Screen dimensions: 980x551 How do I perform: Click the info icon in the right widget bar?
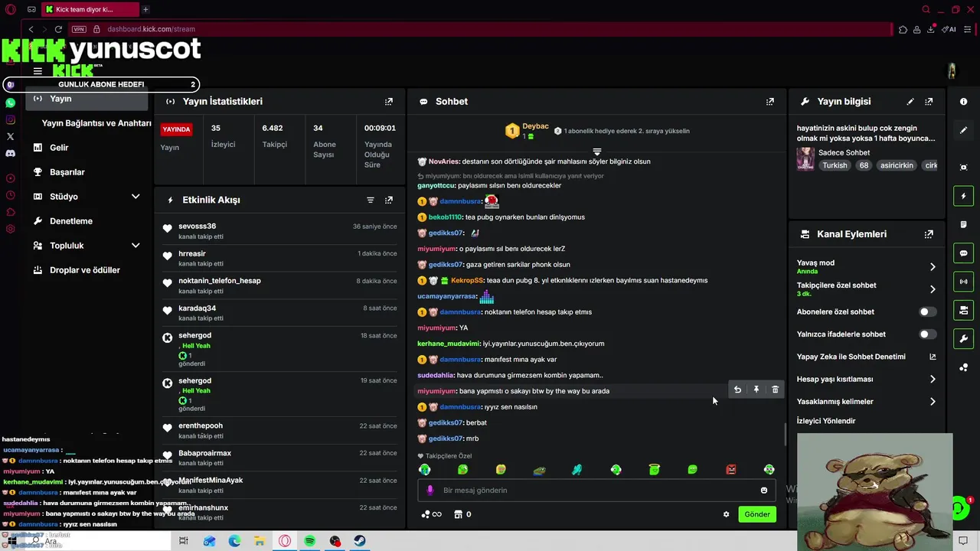(964, 102)
